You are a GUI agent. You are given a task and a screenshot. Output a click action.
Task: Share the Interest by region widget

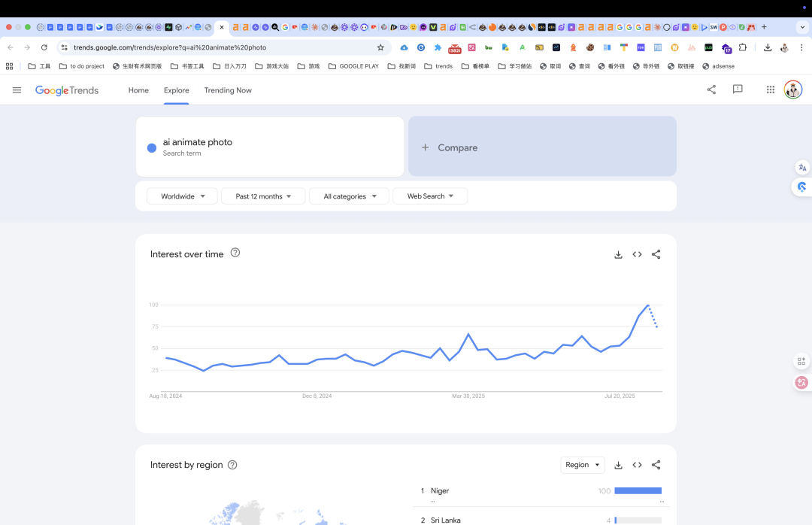656,465
